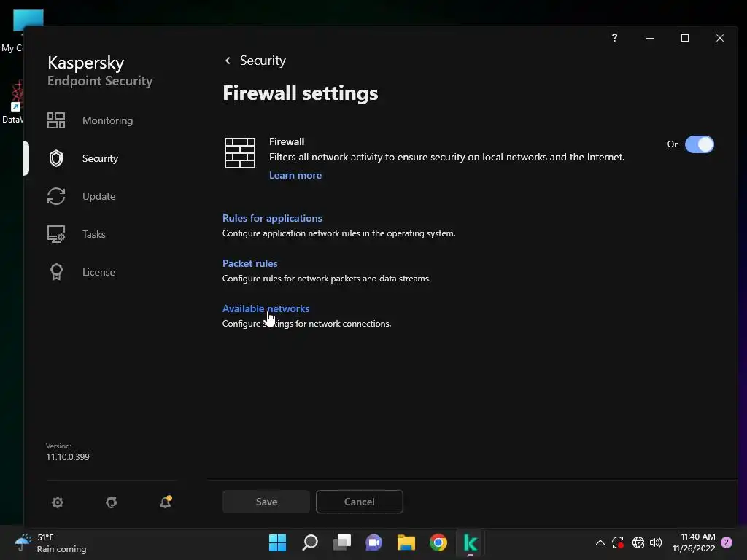Open the Learn more link
Image resolution: width=747 pixels, height=560 pixels.
(x=295, y=175)
